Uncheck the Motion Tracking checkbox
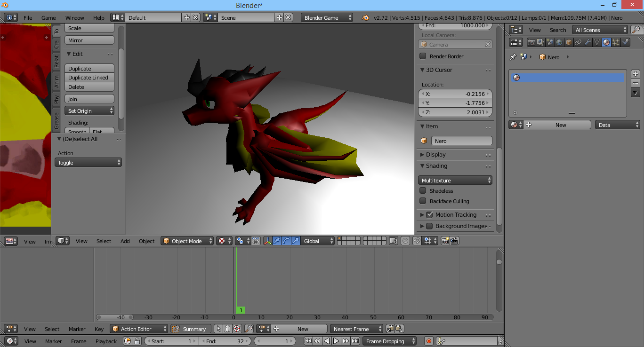Viewport: 644px width, 347px height. point(429,215)
